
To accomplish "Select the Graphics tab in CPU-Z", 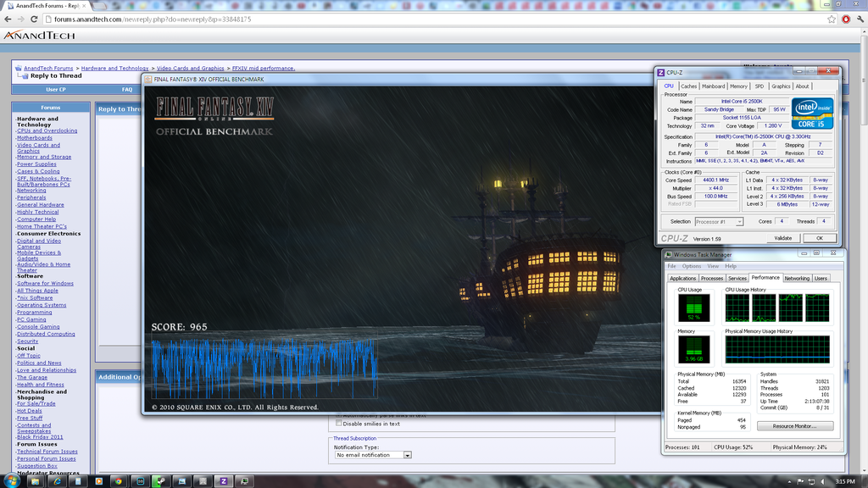I will tap(780, 86).
